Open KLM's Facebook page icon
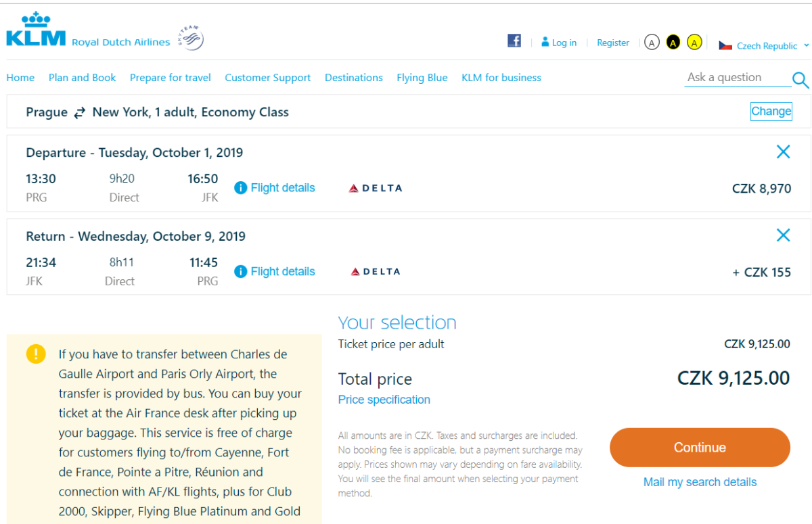This screenshot has width=812, height=524. coord(514,41)
